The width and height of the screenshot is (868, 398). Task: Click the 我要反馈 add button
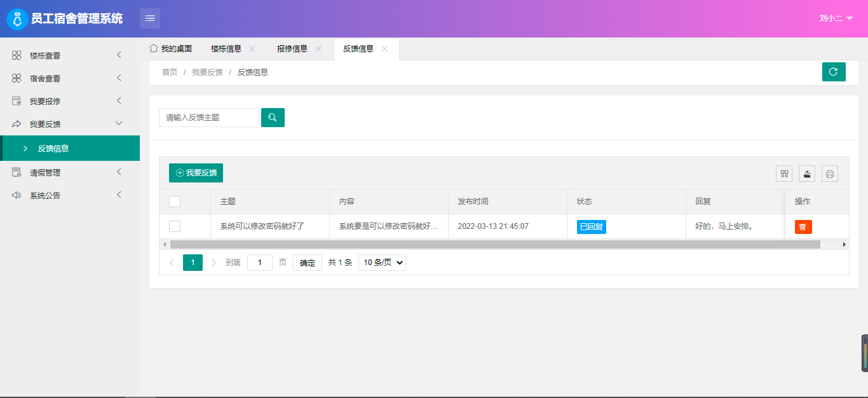point(196,173)
